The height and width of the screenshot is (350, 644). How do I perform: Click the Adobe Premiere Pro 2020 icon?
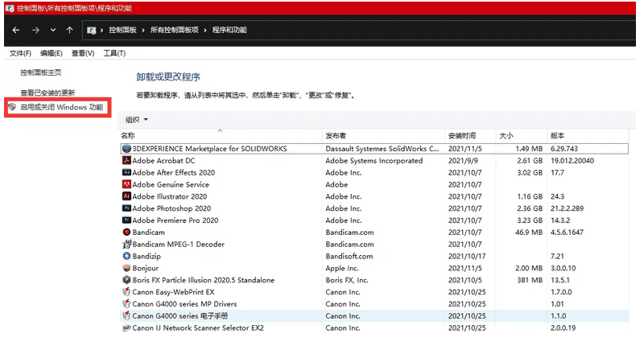[x=126, y=220]
